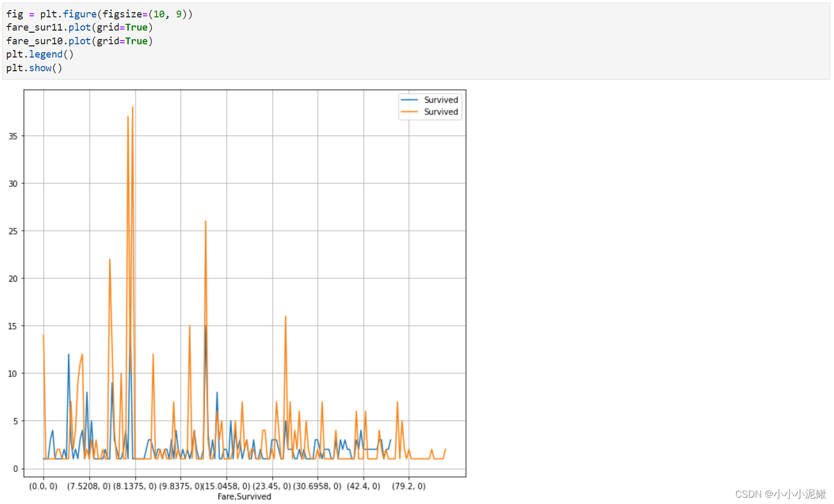The image size is (834, 504).
Task: Click the y-axis tick label '20'
Action: pos(13,279)
